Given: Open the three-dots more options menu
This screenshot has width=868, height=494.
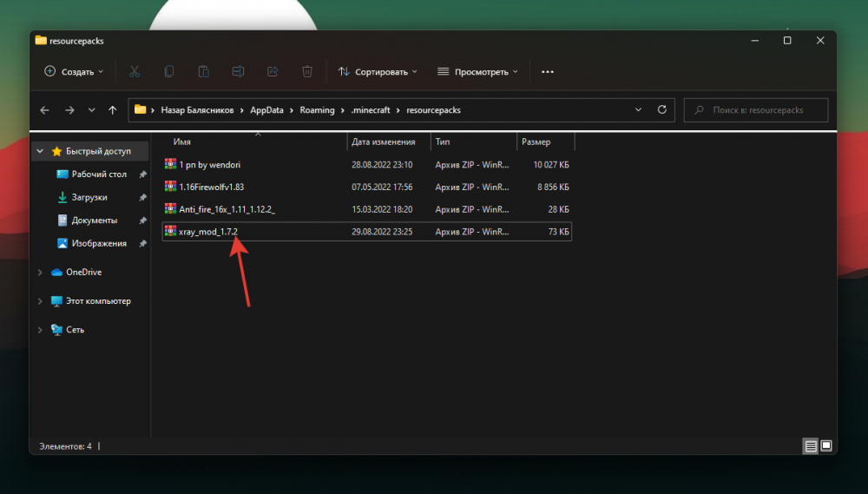Looking at the screenshot, I should [x=548, y=71].
